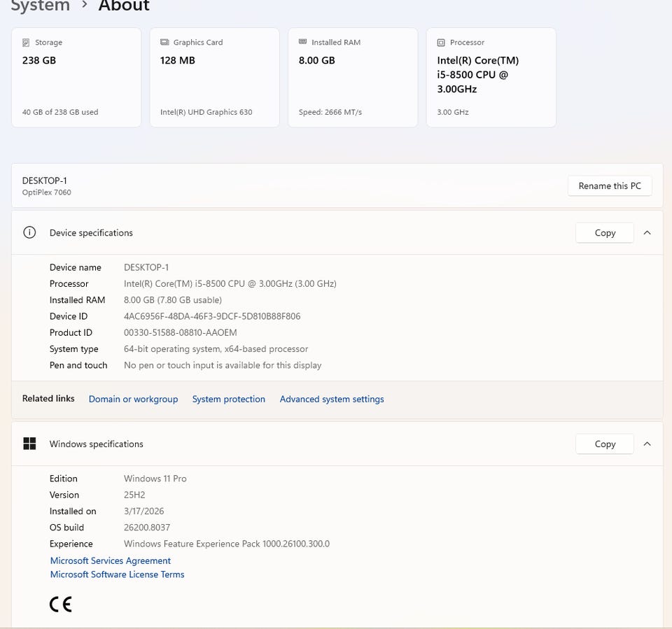Open Microsoft Services Agreement link
Viewport: 672px width, 629px height.
tap(111, 560)
